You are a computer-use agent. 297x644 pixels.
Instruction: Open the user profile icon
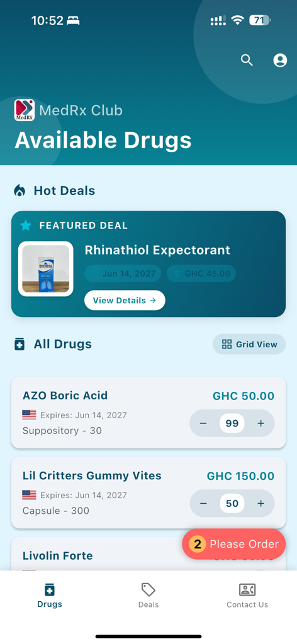pos(280,60)
